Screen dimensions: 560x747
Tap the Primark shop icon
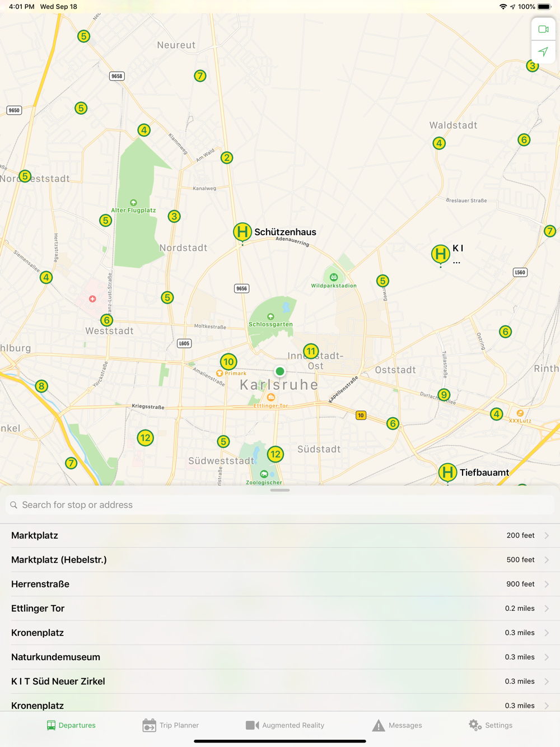tap(220, 373)
